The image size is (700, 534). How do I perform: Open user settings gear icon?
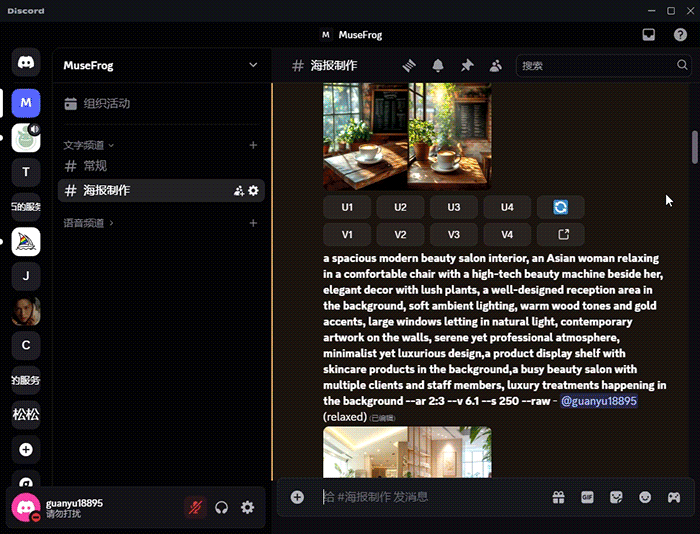click(x=247, y=507)
